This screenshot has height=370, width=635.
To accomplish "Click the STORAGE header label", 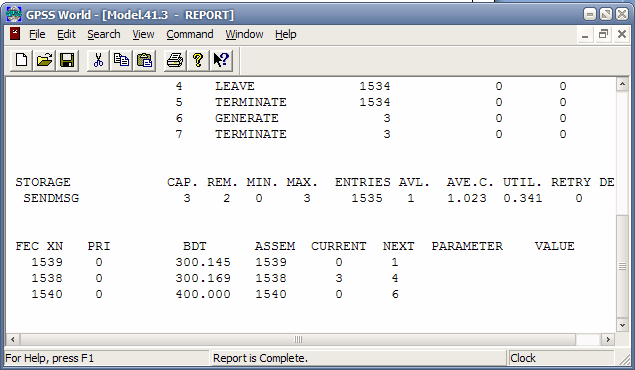I will coord(43,182).
